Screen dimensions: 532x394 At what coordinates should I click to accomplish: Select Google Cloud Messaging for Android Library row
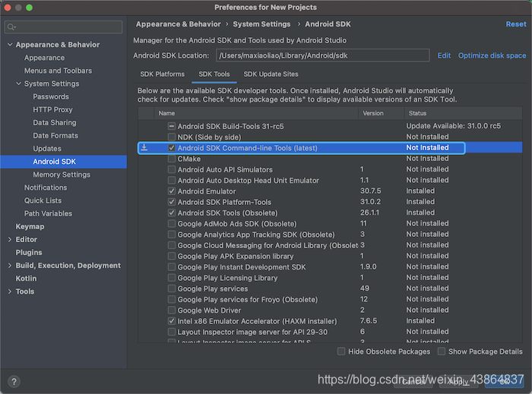330,245
